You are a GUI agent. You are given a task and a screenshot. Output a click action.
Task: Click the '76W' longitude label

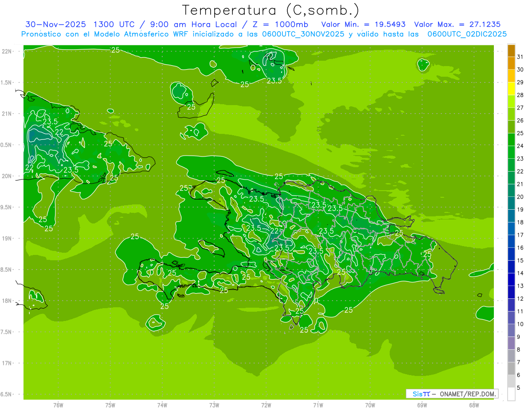[58, 405]
